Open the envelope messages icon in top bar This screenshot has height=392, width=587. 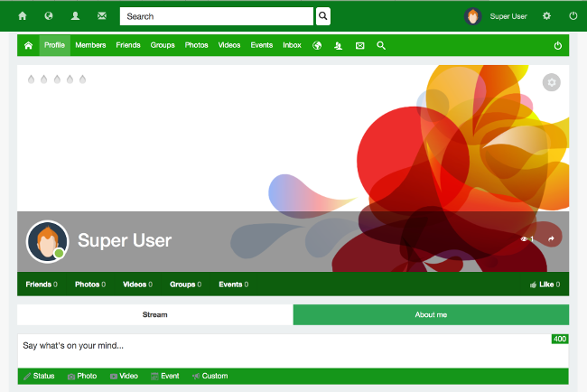pyautogui.click(x=102, y=16)
